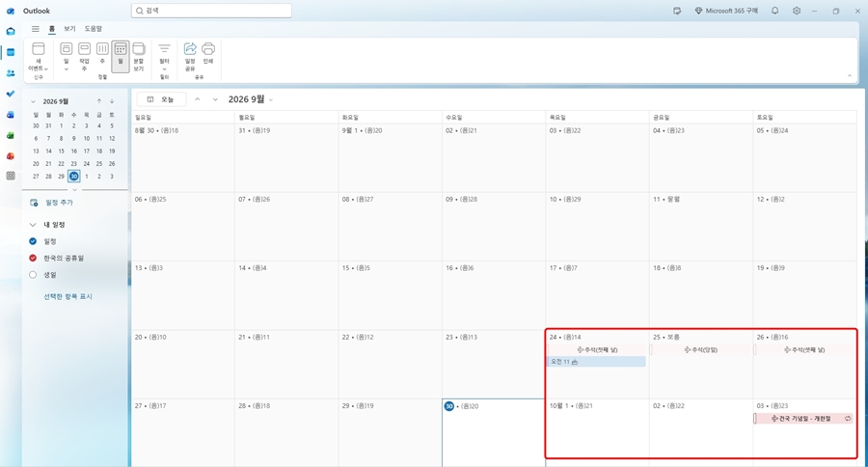Open the 건국 기념일 - 개천절 event
The width and height of the screenshot is (868, 467).
(x=803, y=419)
